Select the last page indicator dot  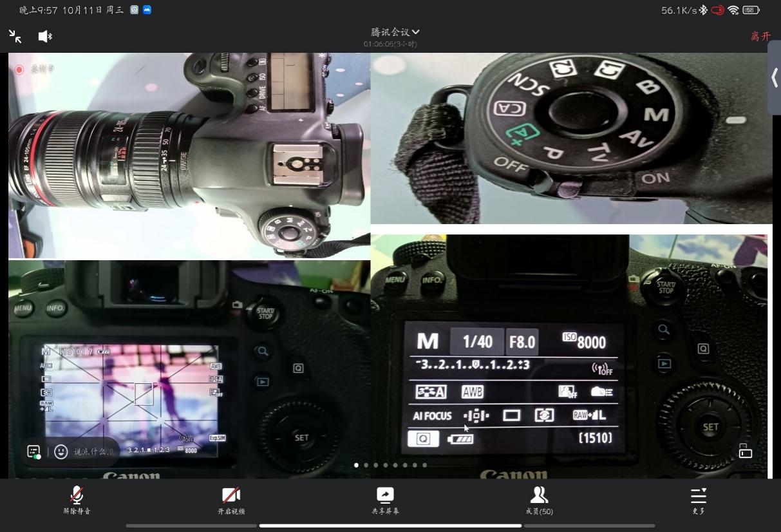[x=424, y=465]
